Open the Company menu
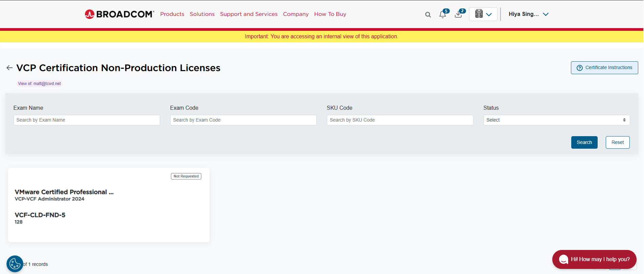 [296, 14]
